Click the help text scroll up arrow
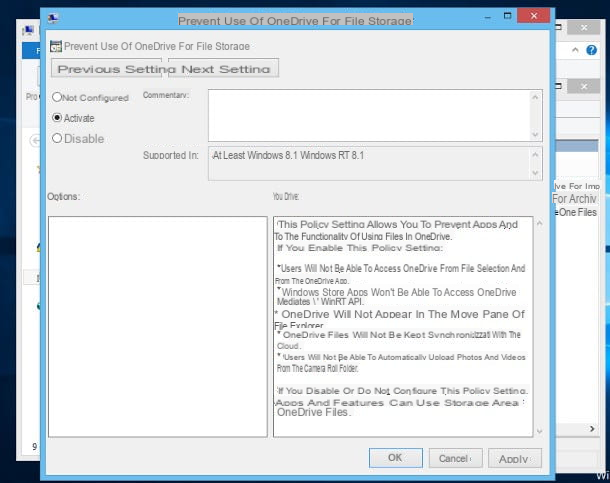 pyautogui.click(x=540, y=223)
